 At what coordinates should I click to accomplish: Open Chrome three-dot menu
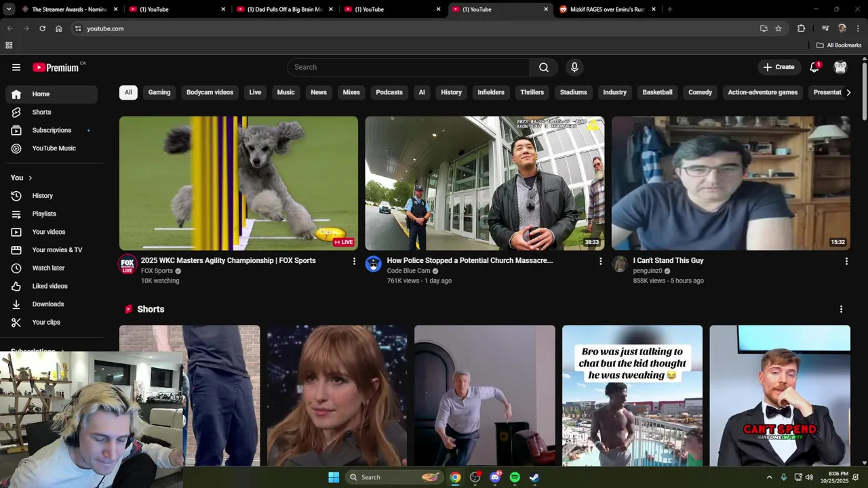pos(858,28)
